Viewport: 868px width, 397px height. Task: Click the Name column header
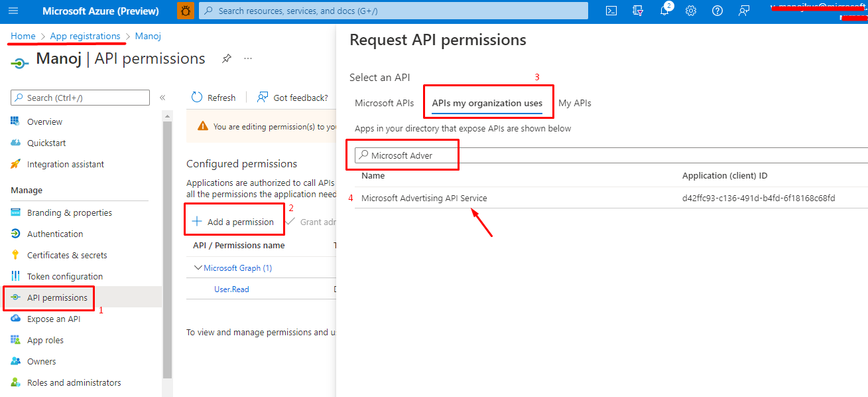[x=373, y=176]
